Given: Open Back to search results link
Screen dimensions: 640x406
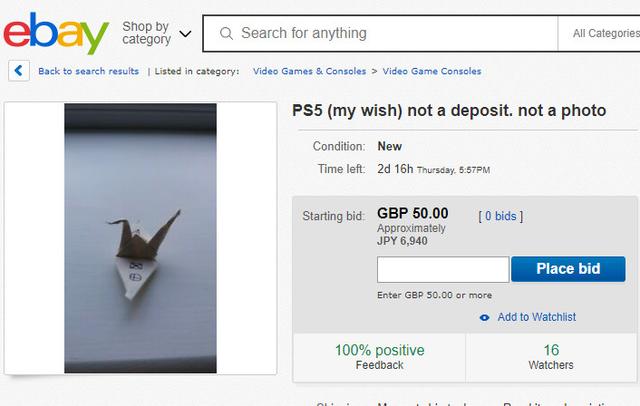Looking at the screenshot, I should [88, 71].
